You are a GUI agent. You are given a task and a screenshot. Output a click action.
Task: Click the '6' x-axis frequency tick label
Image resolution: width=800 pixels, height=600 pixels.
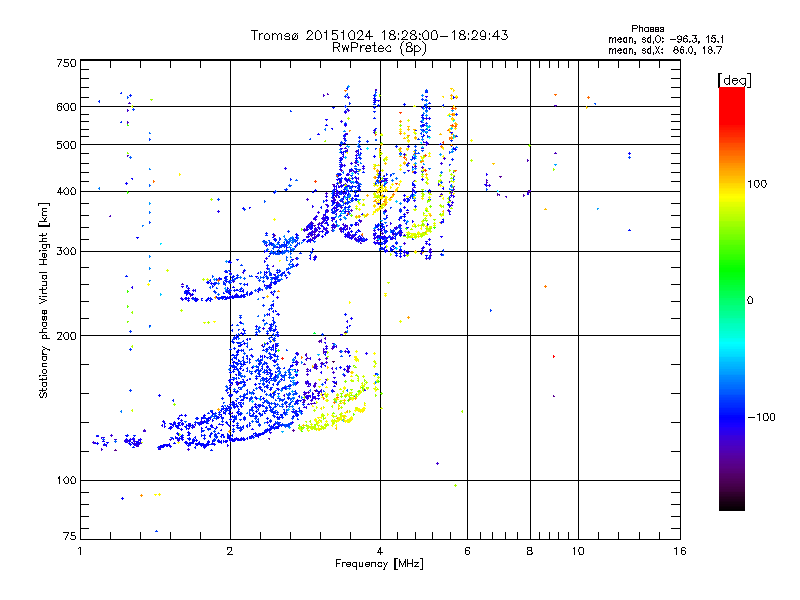tap(467, 551)
